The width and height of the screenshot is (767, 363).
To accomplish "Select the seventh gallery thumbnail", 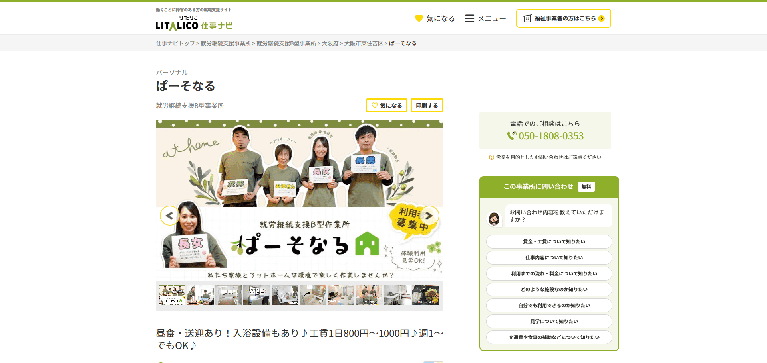I will 341,295.
